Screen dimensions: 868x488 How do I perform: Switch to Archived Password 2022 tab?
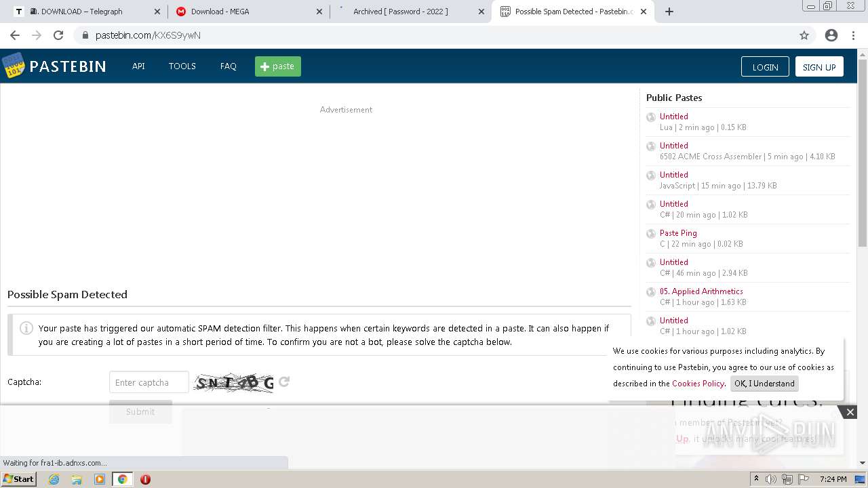click(410, 12)
